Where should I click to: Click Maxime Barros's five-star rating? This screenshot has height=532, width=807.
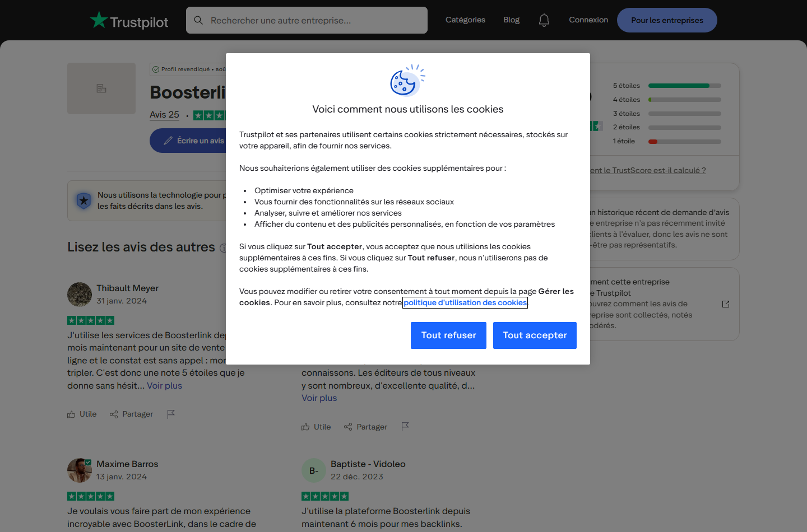click(x=91, y=496)
